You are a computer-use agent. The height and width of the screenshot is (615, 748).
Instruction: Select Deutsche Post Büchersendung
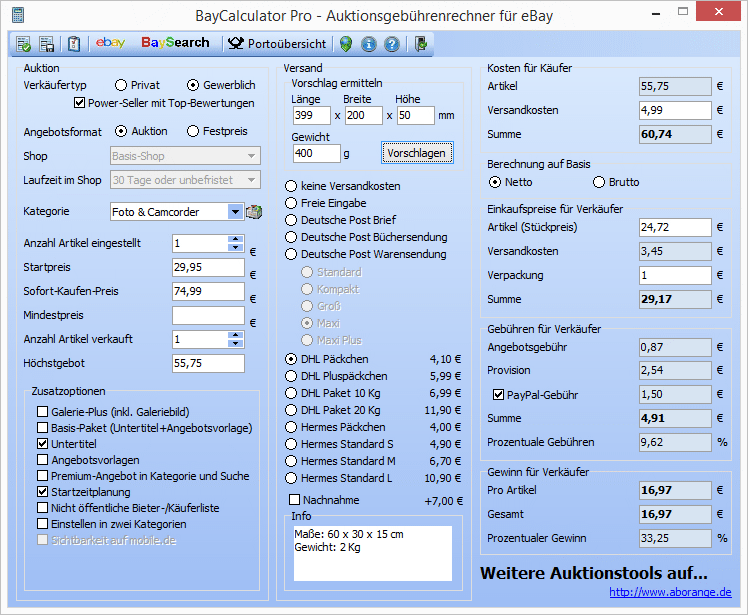366,237
